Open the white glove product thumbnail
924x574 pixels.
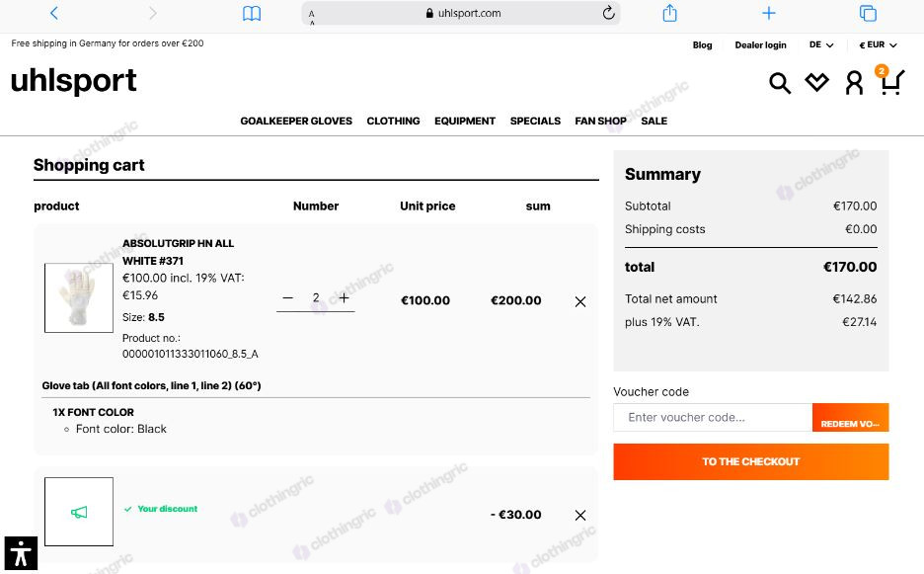coord(79,298)
